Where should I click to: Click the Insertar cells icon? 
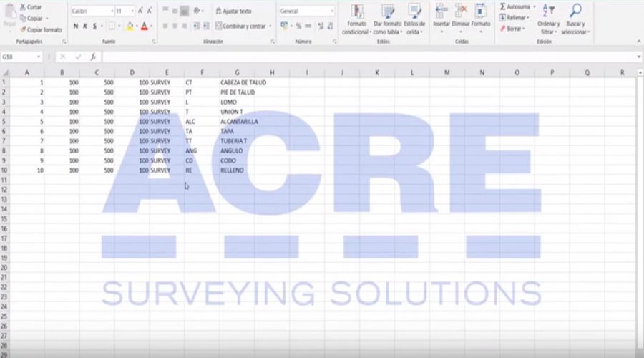click(441, 11)
